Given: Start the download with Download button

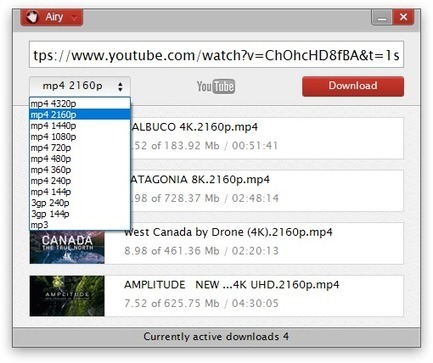Looking at the screenshot, I should pos(353,86).
